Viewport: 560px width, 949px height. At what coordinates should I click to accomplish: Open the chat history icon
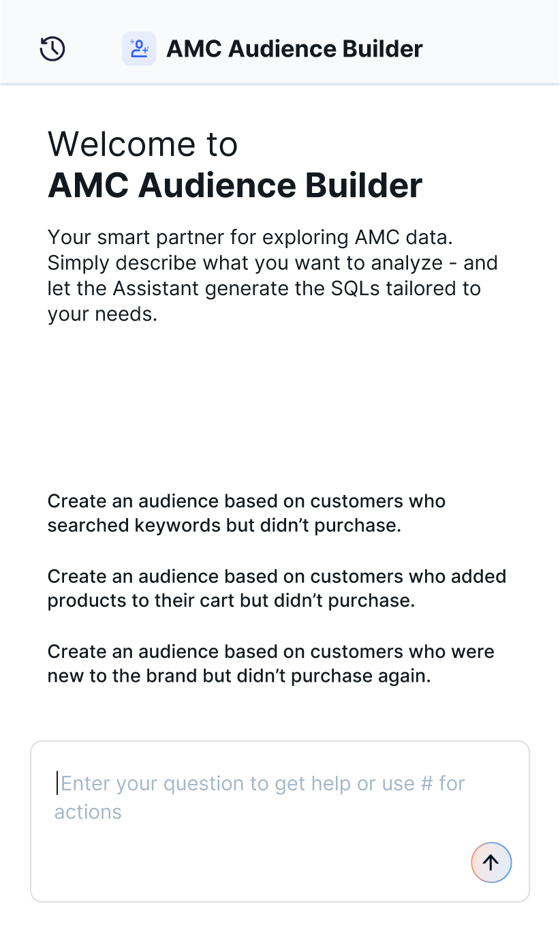[52, 49]
